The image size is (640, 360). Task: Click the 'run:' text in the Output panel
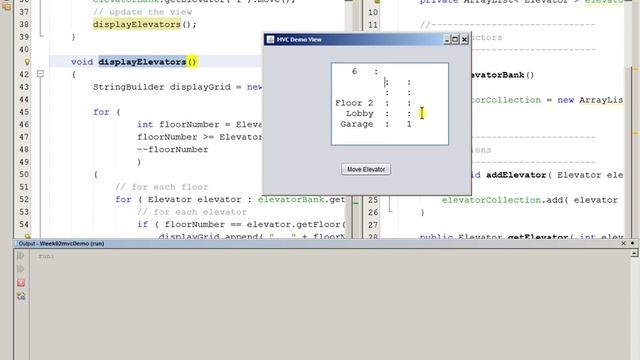pyautogui.click(x=46, y=256)
